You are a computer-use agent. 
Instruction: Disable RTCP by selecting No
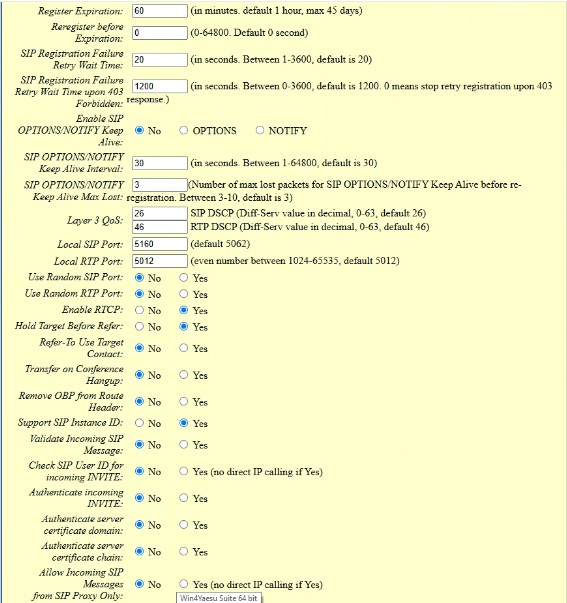(x=139, y=310)
